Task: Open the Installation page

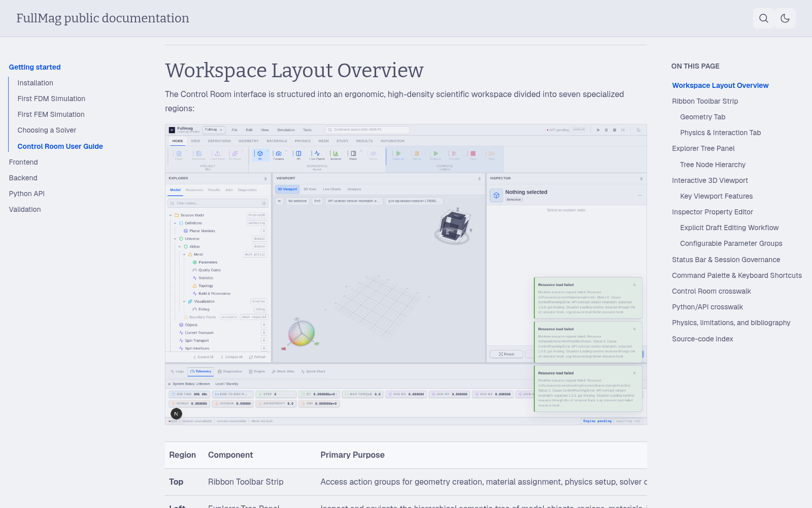Action: point(35,83)
